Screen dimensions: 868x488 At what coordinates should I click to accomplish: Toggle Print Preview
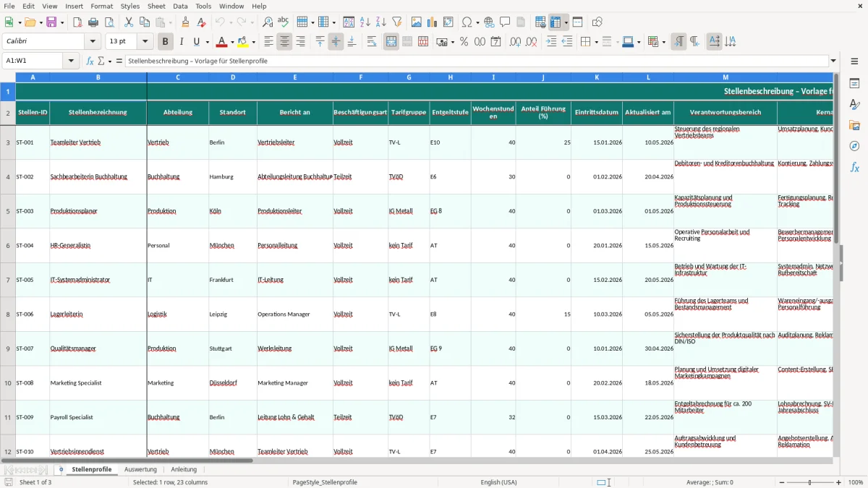[109, 22]
